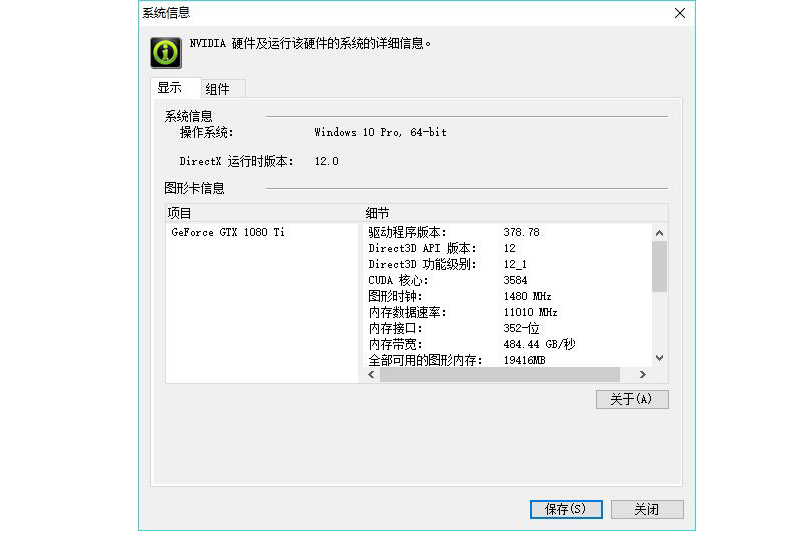
Task: Click the NVIDIA 硬件 description text
Action: tap(310, 44)
